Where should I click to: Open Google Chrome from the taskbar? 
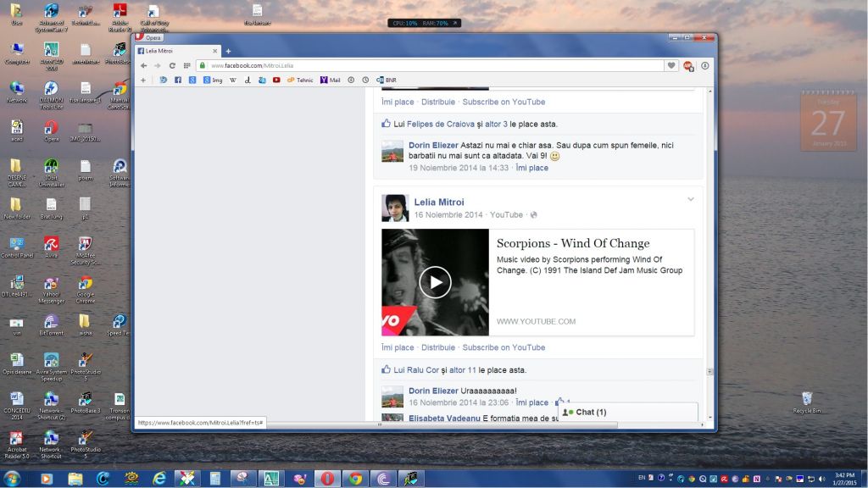pos(355,478)
